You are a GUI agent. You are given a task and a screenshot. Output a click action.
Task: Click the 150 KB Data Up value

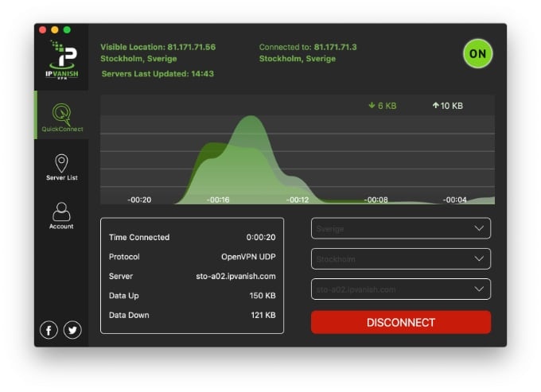(263, 296)
